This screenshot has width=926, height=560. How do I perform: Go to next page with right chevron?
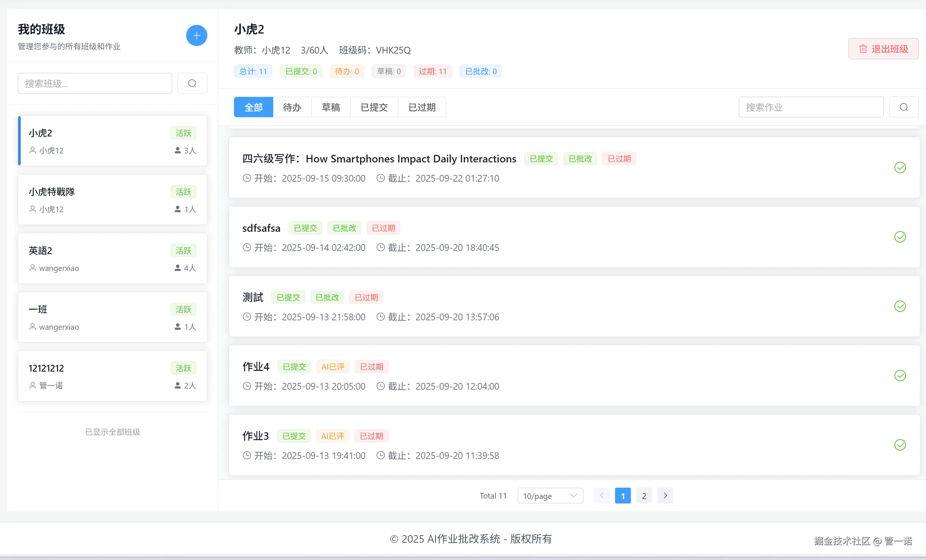tap(665, 496)
